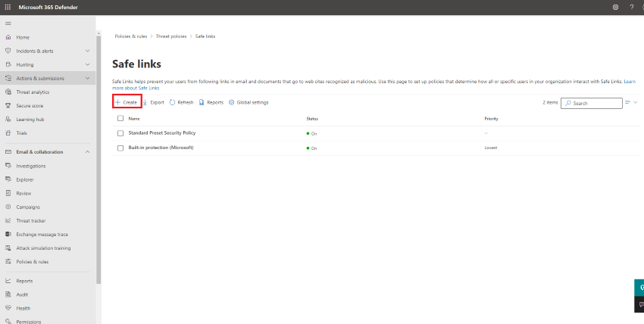The image size is (644, 324).
Task: Sort by the Status column header
Action: point(312,119)
